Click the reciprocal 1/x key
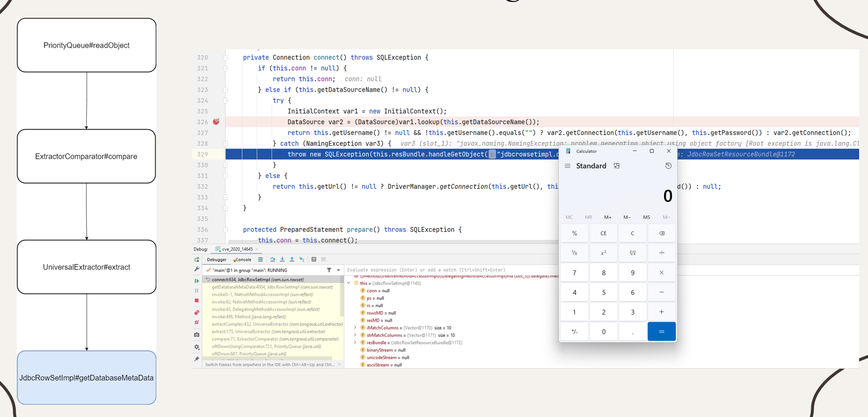 (x=575, y=253)
